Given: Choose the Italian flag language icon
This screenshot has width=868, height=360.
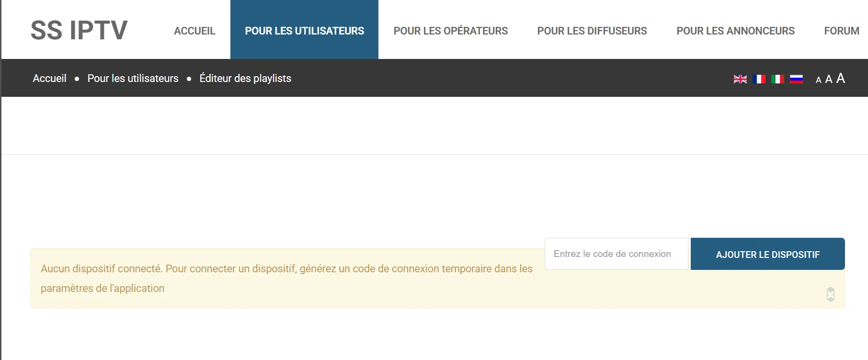Looking at the screenshot, I should (777, 79).
